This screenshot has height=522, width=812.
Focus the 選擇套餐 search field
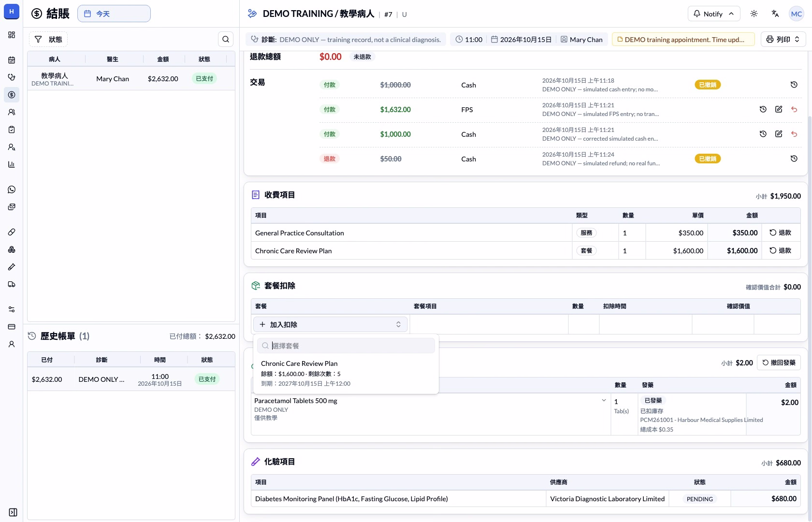(346, 346)
